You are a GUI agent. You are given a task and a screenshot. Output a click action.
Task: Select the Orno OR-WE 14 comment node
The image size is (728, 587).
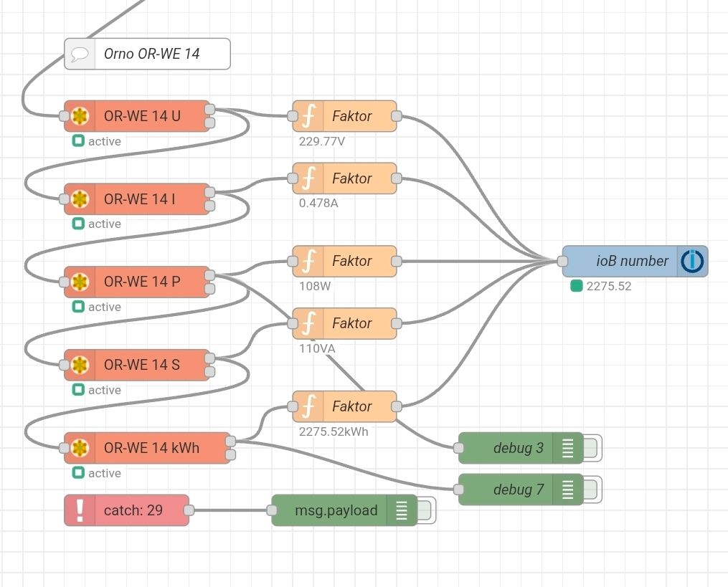[x=147, y=54]
